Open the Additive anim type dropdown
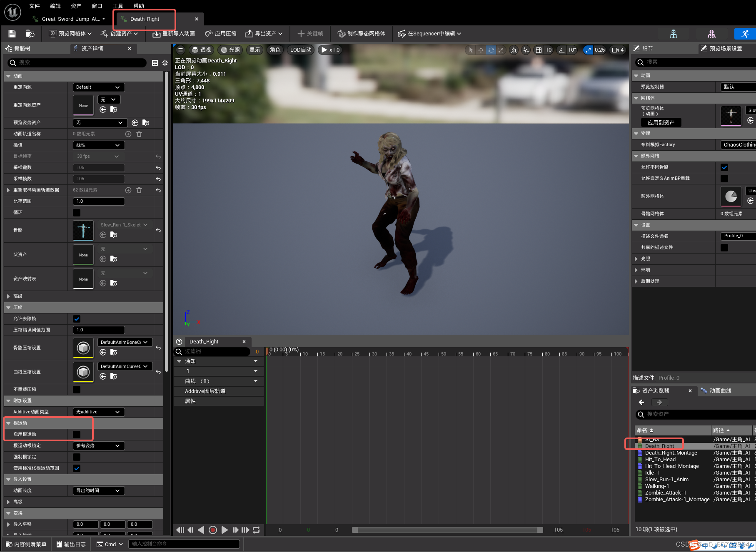The height and width of the screenshot is (552, 756). point(99,412)
